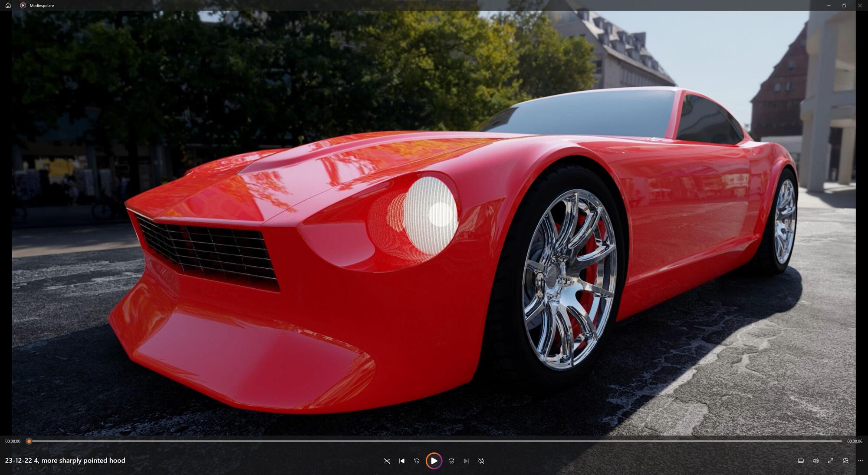
Task: Minimize the Mediespelare window
Action: click(x=829, y=5)
